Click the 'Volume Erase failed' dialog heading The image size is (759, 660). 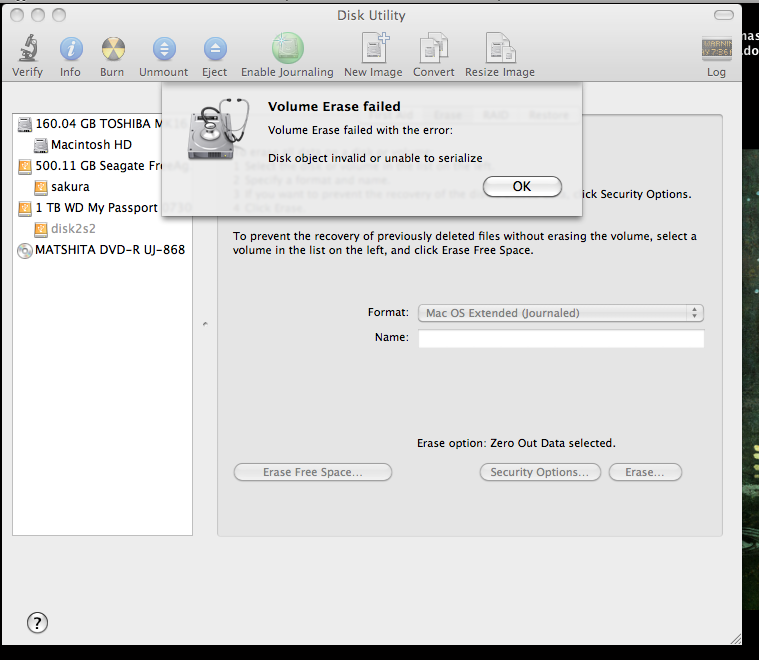click(334, 107)
